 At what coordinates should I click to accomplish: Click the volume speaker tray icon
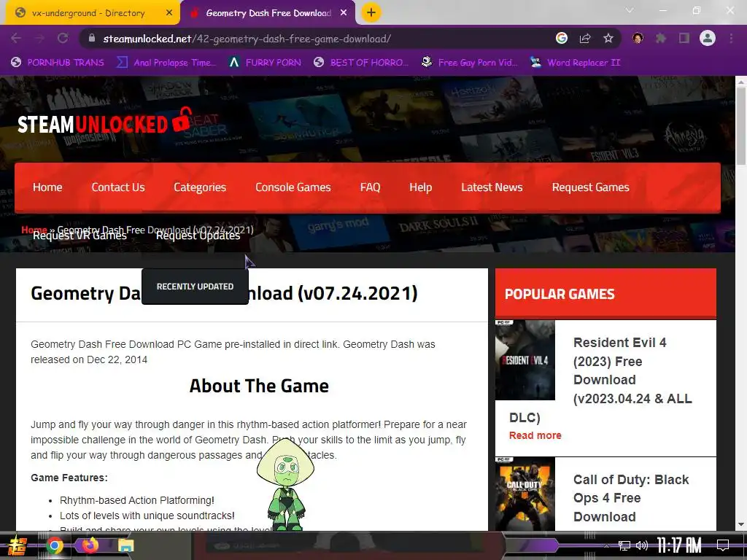(641, 545)
